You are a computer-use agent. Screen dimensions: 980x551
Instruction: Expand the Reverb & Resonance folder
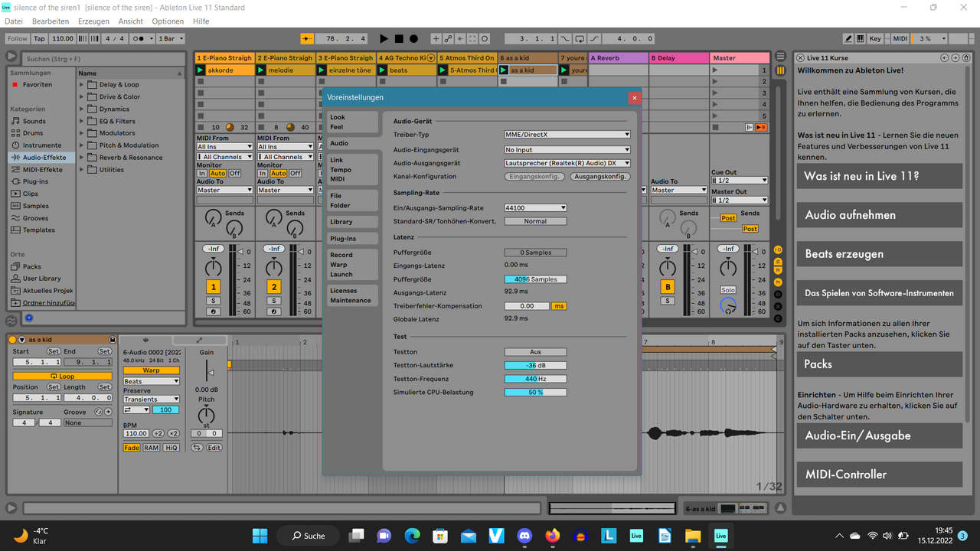click(x=83, y=158)
